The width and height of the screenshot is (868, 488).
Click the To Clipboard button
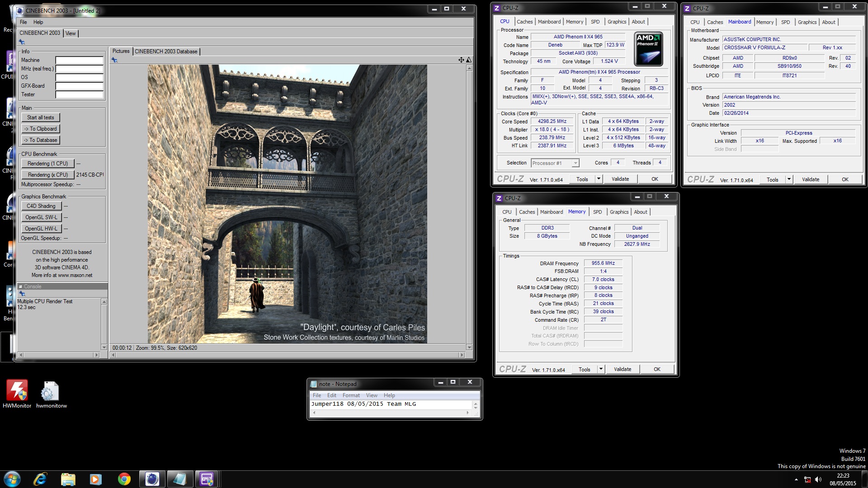point(40,129)
